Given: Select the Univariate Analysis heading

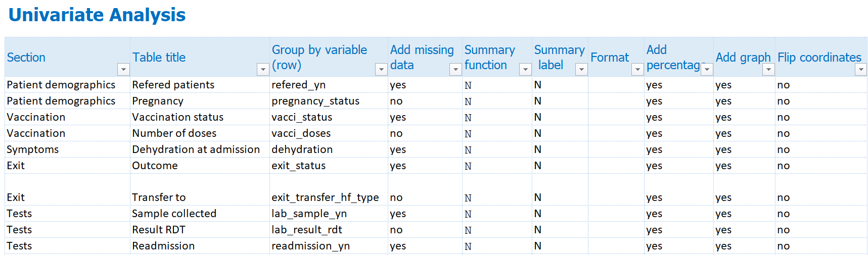Looking at the screenshot, I should (97, 15).
